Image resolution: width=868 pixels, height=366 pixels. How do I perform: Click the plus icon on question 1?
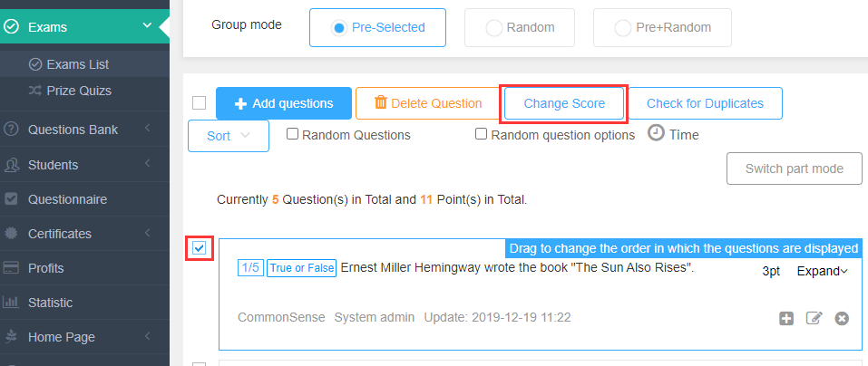[x=786, y=319]
